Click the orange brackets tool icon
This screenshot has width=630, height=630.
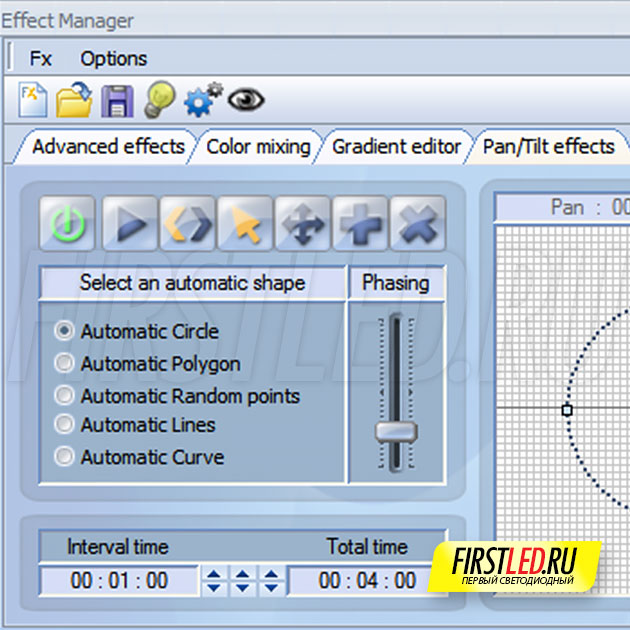click(x=186, y=223)
